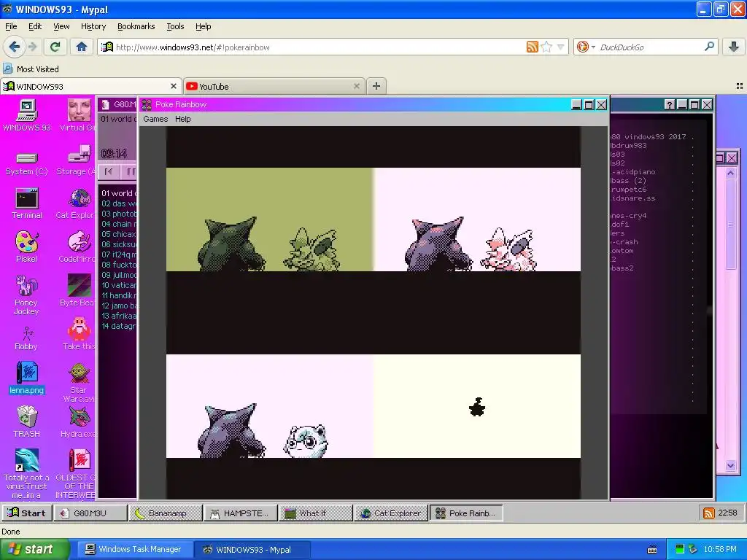The height and width of the screenshot is (560, 747).
Task: Open the Totally not a virus dolphin icon
Action: pyautogui.click(x=27, y=473)
